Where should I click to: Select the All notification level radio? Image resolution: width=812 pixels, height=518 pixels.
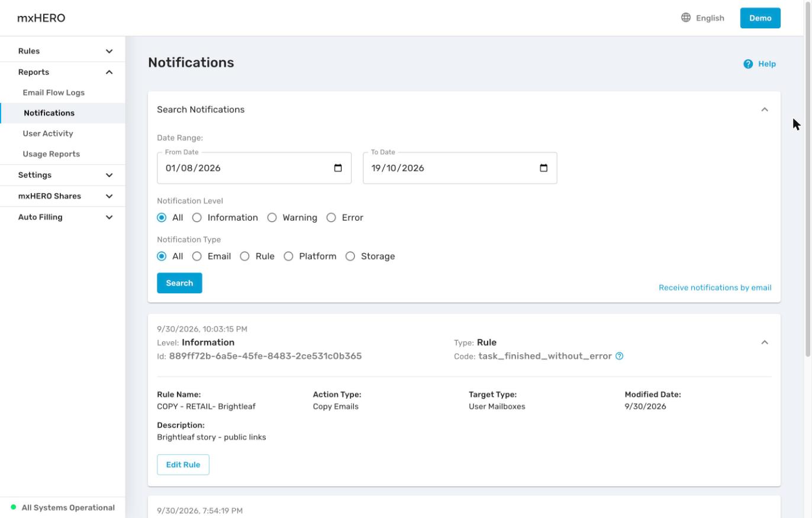click(162, 218)
